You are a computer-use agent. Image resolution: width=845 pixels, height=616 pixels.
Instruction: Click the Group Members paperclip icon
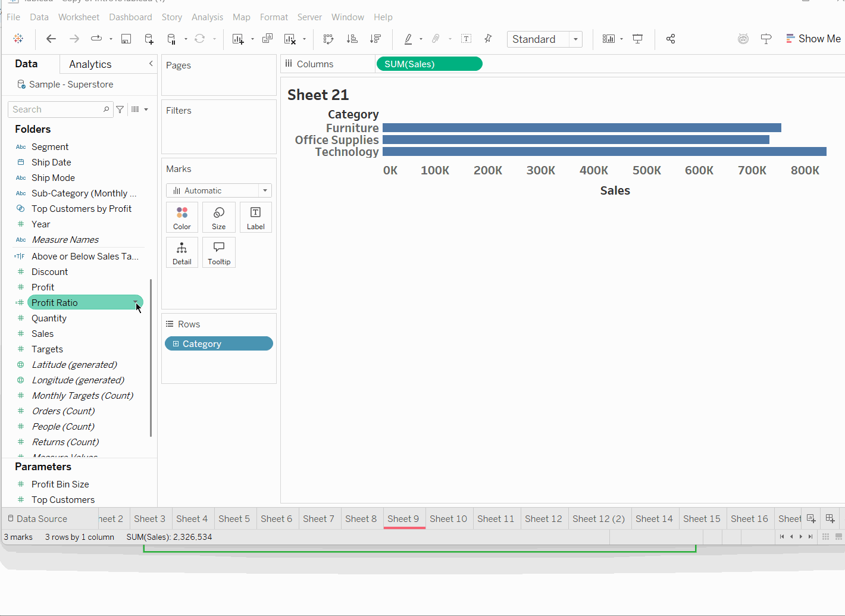(x=436, y=39)
